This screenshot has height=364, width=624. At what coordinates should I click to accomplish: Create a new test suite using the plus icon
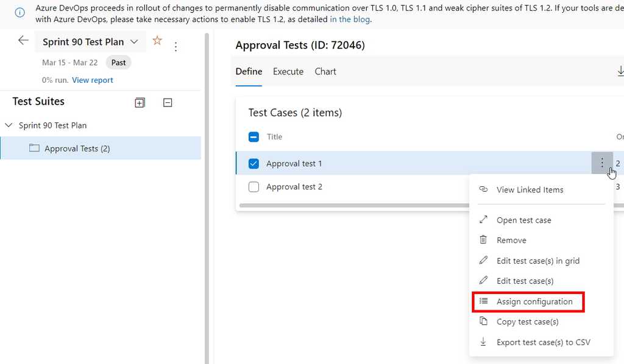(x=140, y=102)
